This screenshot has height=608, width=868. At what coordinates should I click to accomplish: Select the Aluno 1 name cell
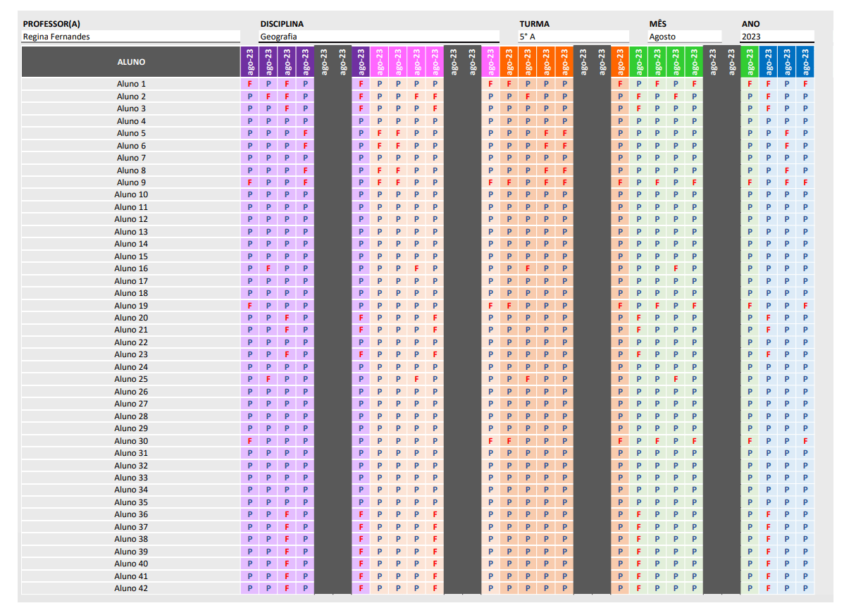pyautogui.click(x=131, y=84)
